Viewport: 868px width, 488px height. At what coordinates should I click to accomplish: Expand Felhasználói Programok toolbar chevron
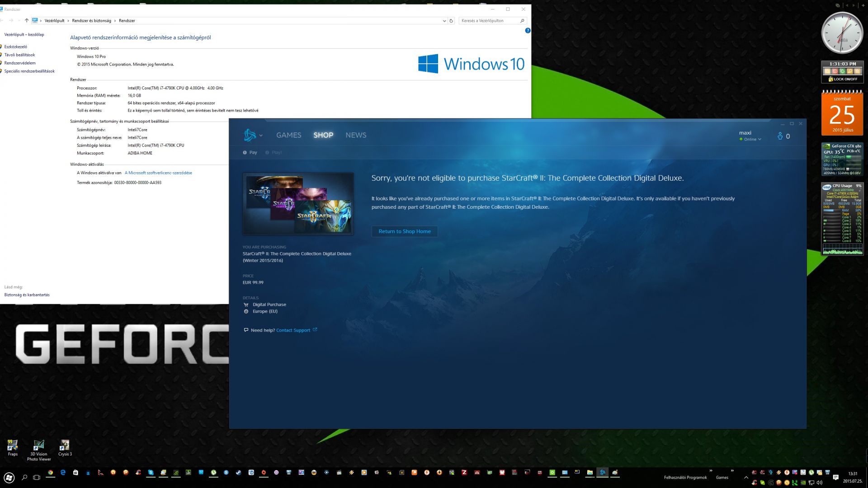click(711, 471)
